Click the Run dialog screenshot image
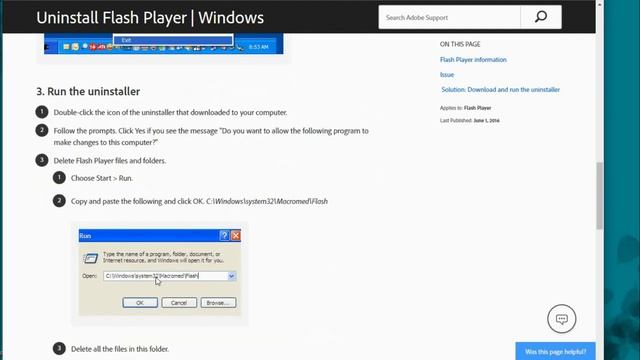The width and height of the screenshot is (640, 360). (160, 272)
